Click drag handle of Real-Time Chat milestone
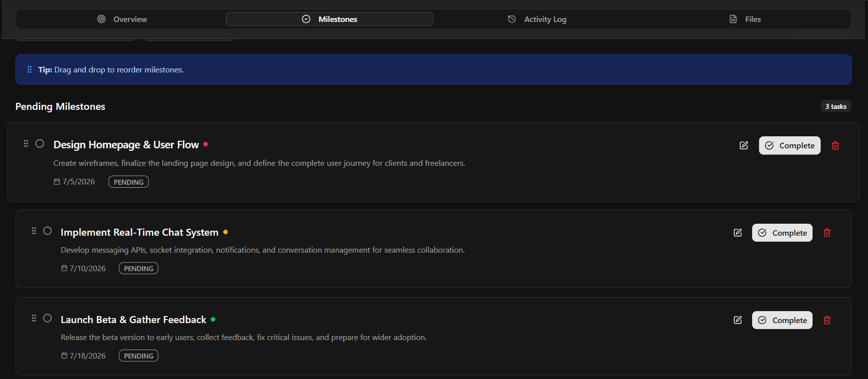Image resolution: width=868 pixels, height=379 pixels. [x=34, y=231]
